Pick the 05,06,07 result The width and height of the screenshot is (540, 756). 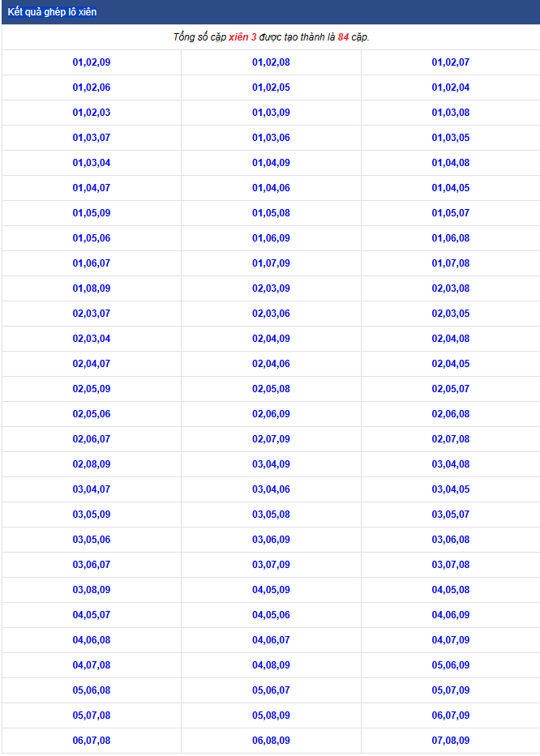pyautogui.click(x=271, y=690)
